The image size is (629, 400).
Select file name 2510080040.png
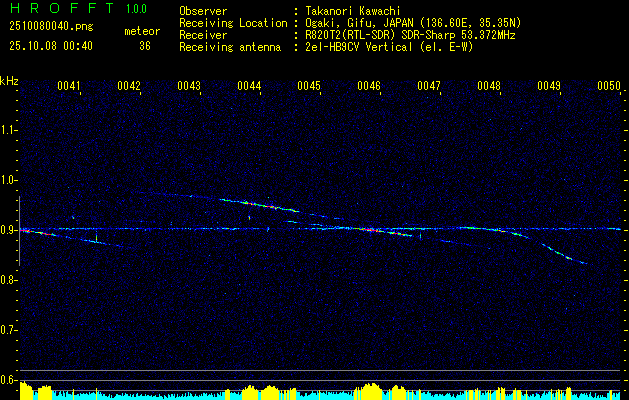coord(51,27)
